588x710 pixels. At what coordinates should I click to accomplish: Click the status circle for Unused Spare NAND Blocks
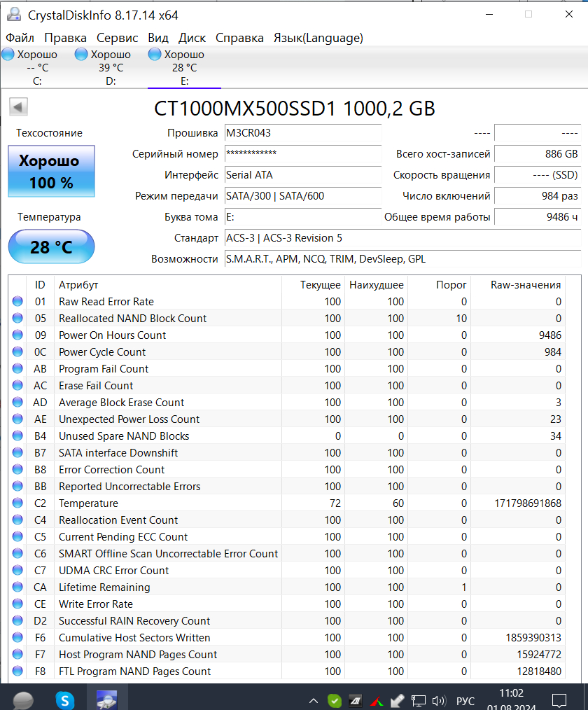(x=17, y=436)
